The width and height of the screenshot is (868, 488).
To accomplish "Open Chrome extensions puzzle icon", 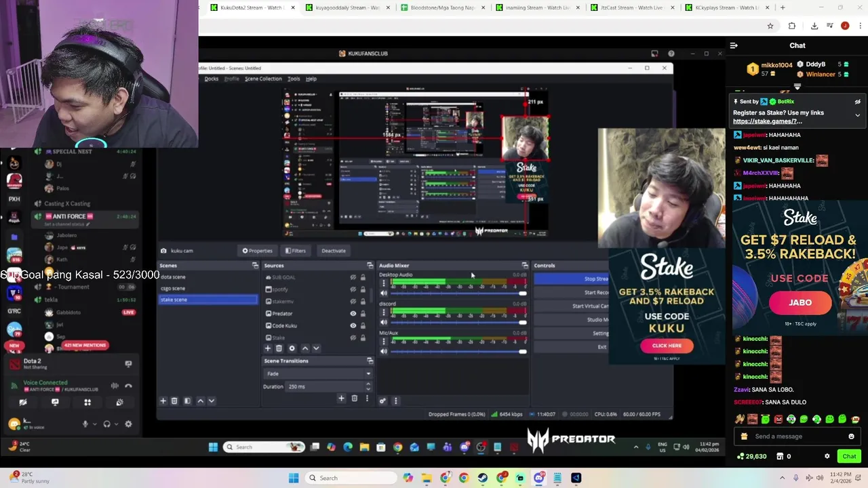I will 792,26.
